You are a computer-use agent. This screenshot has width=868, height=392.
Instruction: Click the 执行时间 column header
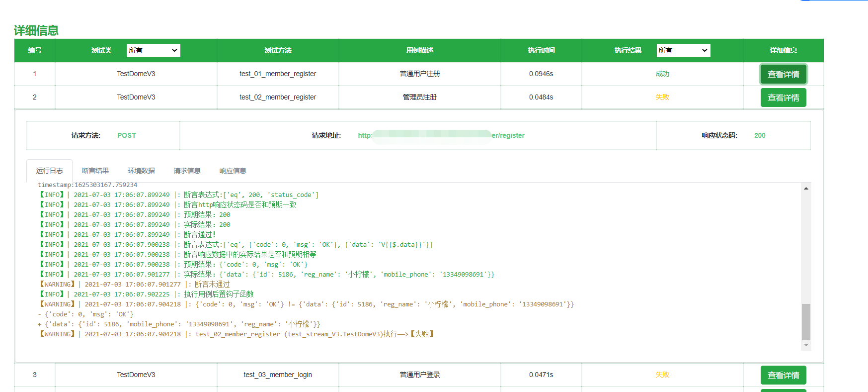click(541, 50)
